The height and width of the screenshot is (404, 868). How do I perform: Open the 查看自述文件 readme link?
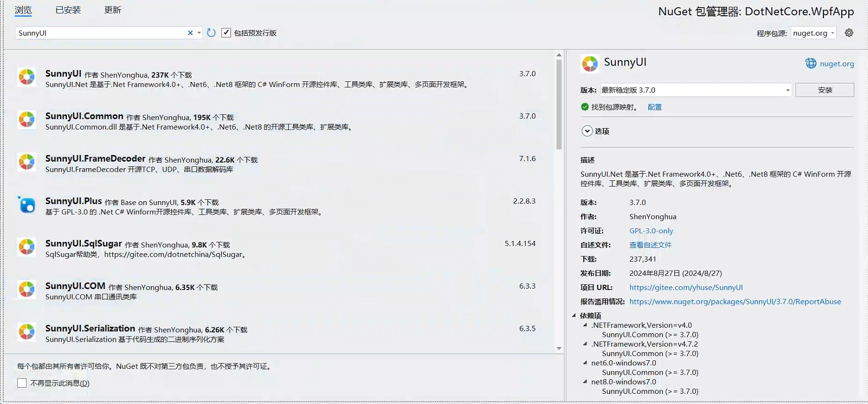(x=650, y=245)
